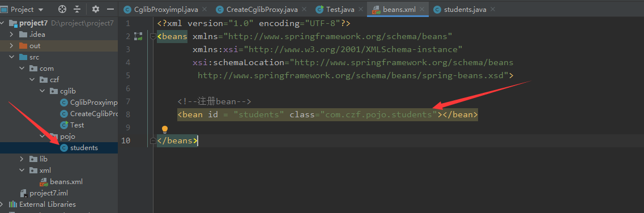The height and width of the screenshot is (213, 644).
Task: Expand External Libraries node
Action: coord(2,205)
